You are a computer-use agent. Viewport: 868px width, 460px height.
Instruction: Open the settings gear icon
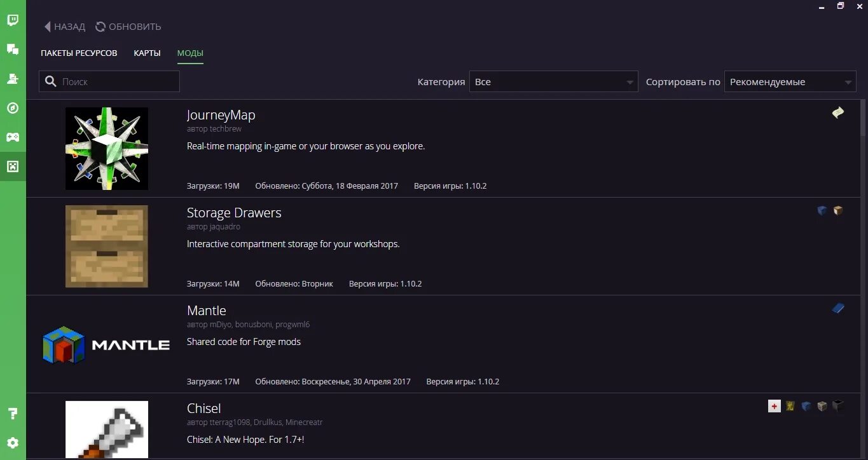pos(13,443)
